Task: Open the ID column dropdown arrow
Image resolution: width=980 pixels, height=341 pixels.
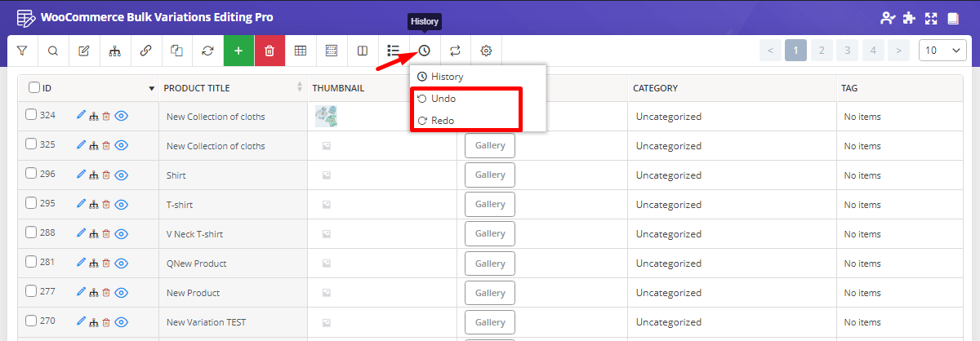Action: tap(151, 88)
